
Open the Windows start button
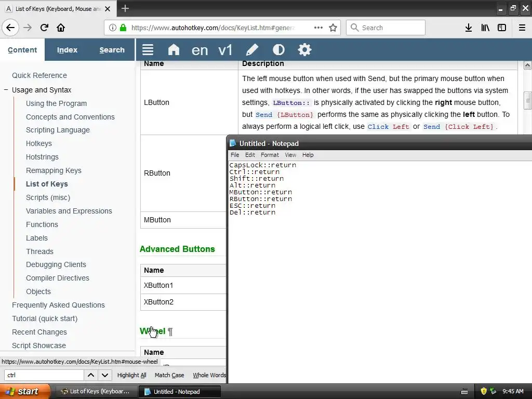[25, 391]
